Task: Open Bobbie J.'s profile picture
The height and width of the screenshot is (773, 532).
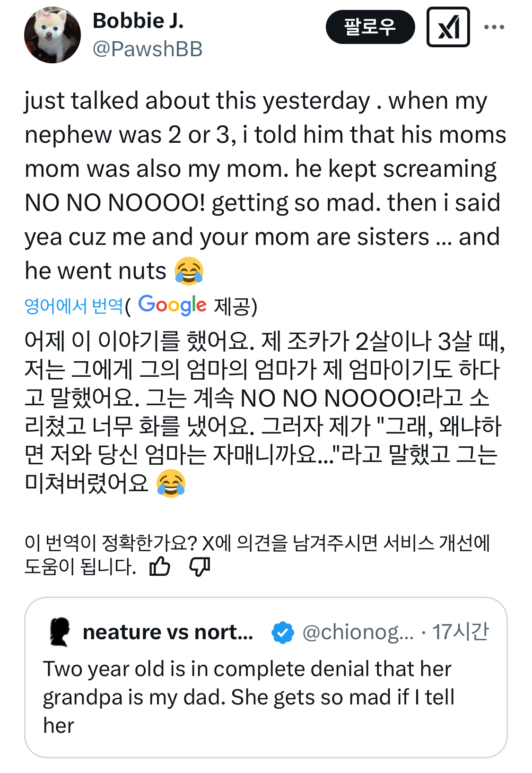Action: pyautogui.click(x=52, y=35)
